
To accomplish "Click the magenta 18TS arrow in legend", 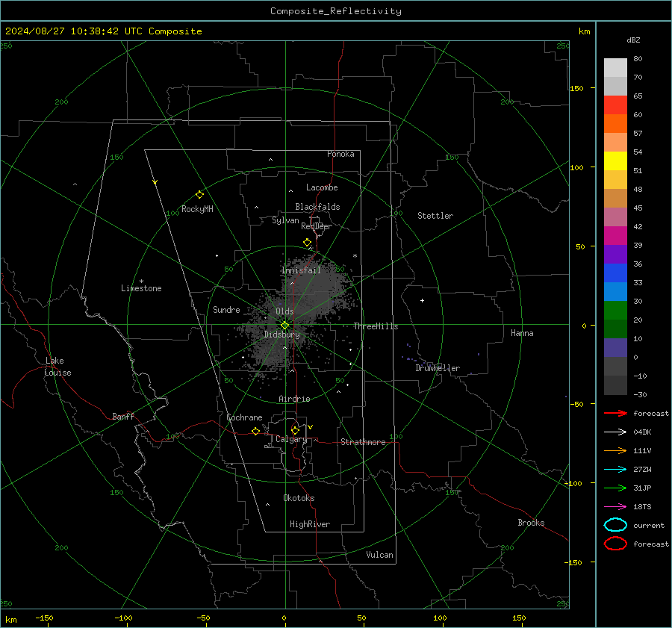I will (x=615, y=507).
